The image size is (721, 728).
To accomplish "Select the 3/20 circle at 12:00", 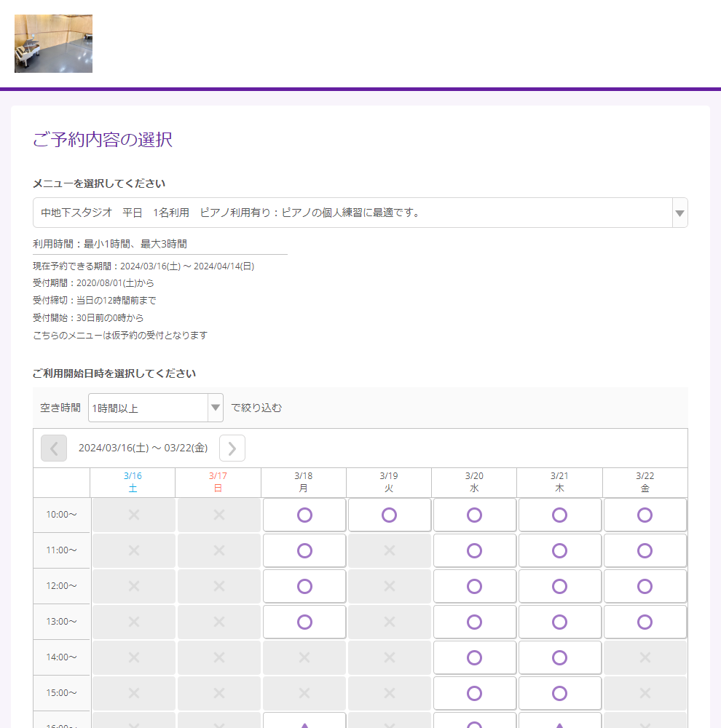I will (x=474, y=586).
